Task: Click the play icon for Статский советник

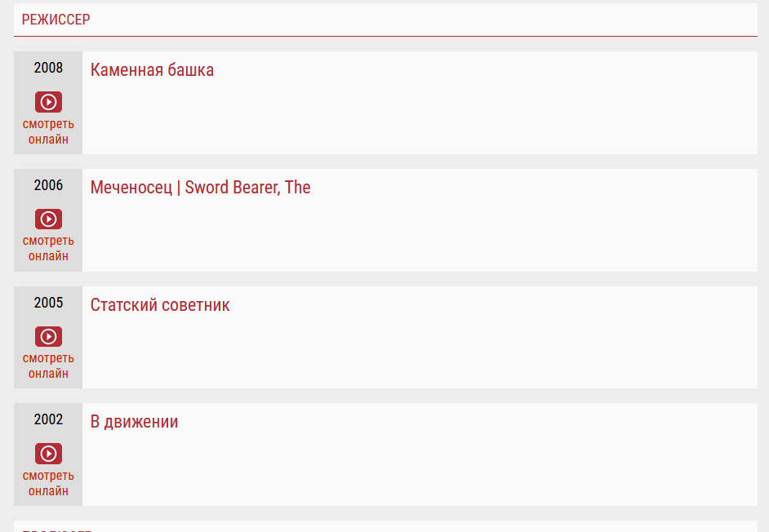Action: point(48,337)
